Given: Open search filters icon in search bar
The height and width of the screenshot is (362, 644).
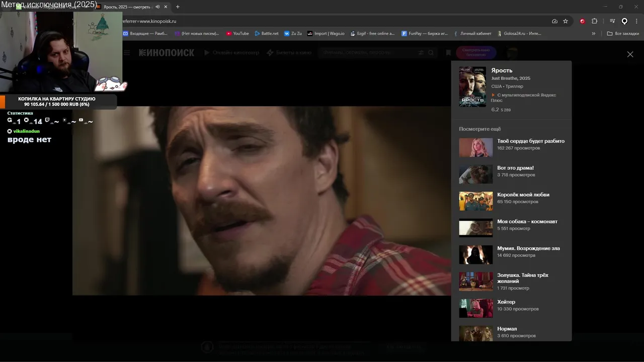Looking at the screenshot, I should [421, 52].
